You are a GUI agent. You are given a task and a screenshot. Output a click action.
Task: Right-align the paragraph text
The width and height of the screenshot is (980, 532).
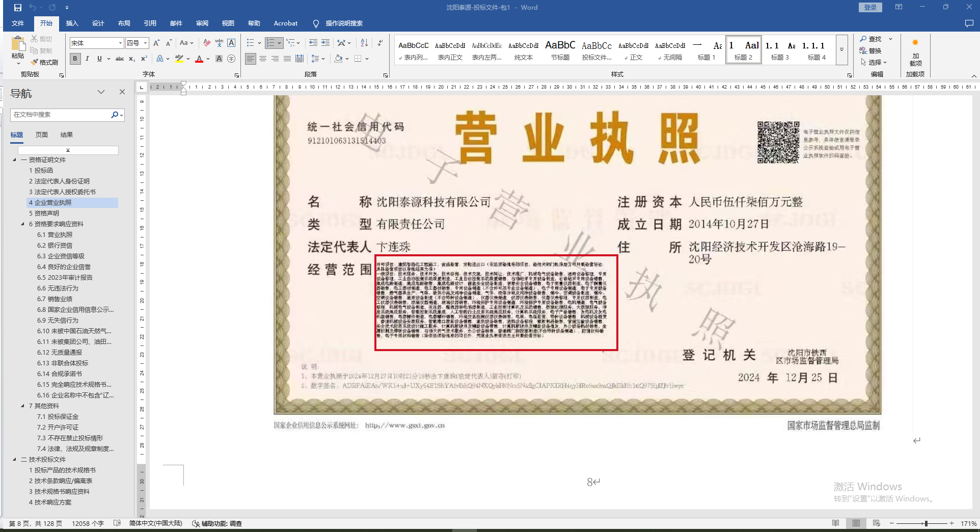pos(275,59)
